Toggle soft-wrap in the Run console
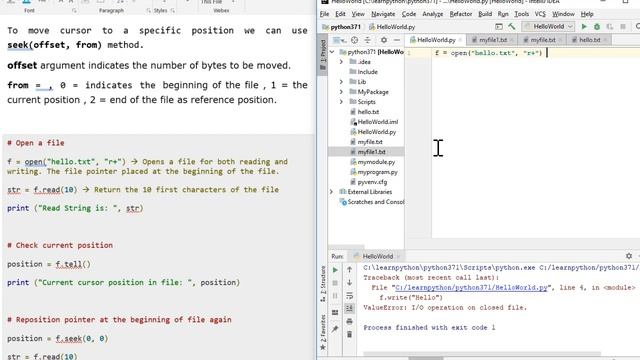The image size is (640, 360). click(349, 296)
